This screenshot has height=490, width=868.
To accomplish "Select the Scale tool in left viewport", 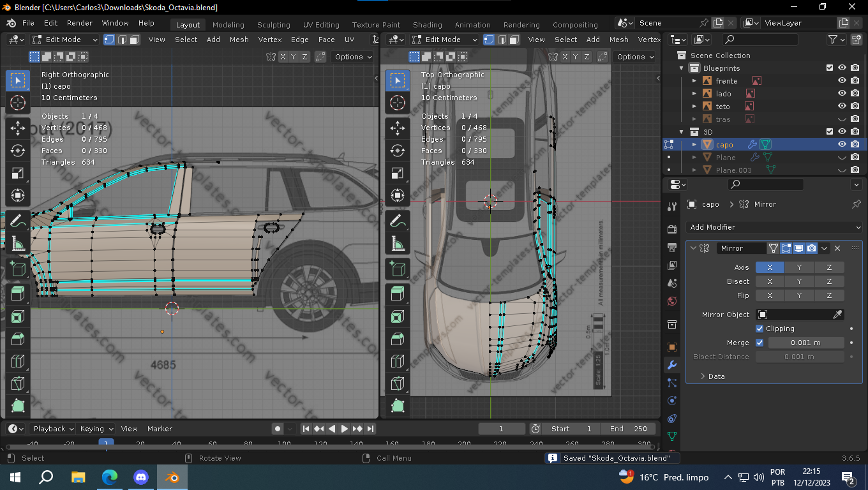I will [18, 174].
